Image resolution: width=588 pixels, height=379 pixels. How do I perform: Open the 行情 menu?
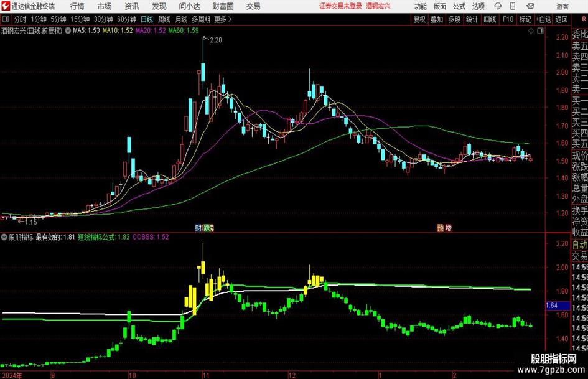pyautogui.click(x=77, y=6)
